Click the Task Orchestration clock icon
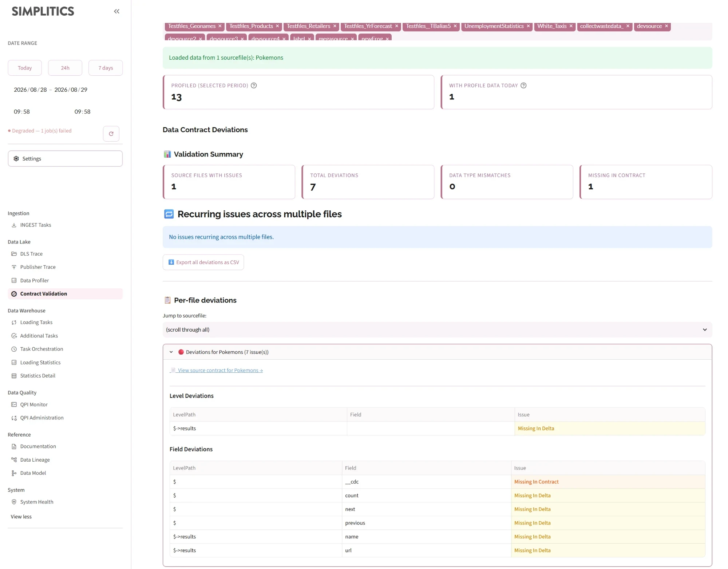728x569 pixels. [x=14, y=349]
